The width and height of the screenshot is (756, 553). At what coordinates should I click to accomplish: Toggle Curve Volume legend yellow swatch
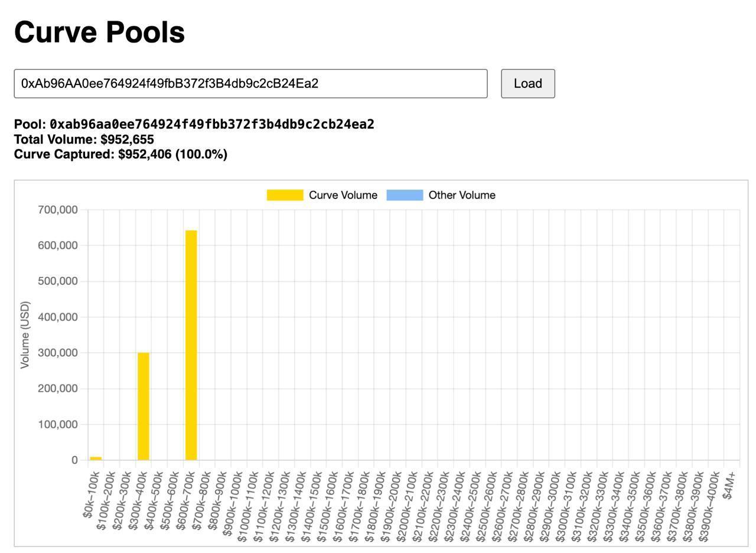coord(285,195)
